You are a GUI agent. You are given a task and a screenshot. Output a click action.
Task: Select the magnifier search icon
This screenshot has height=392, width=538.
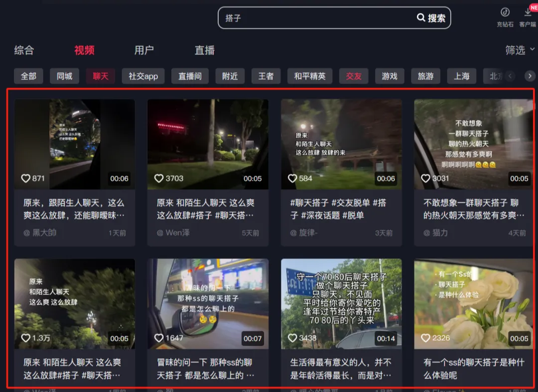tap(422, 17)
